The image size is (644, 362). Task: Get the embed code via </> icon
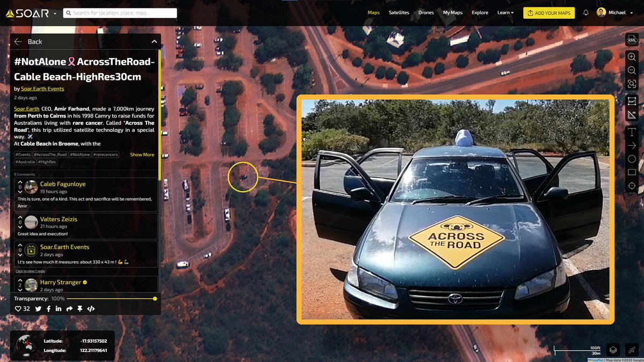[91, 309]
